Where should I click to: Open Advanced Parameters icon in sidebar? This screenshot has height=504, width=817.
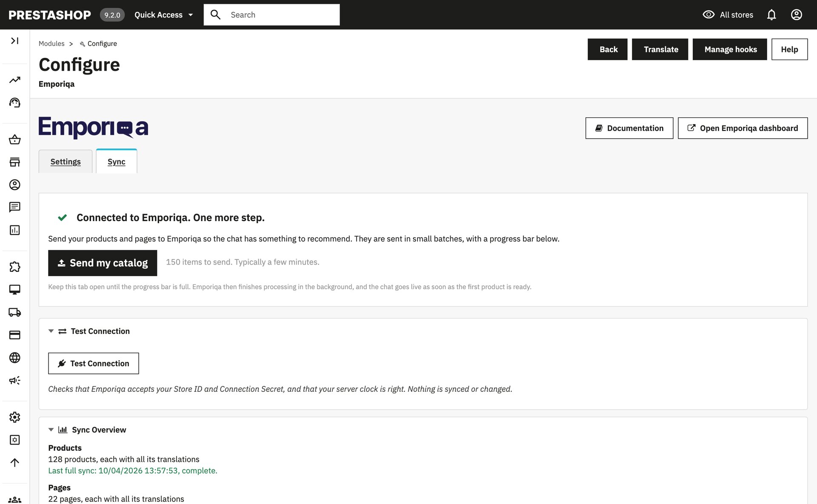(15, 440)
